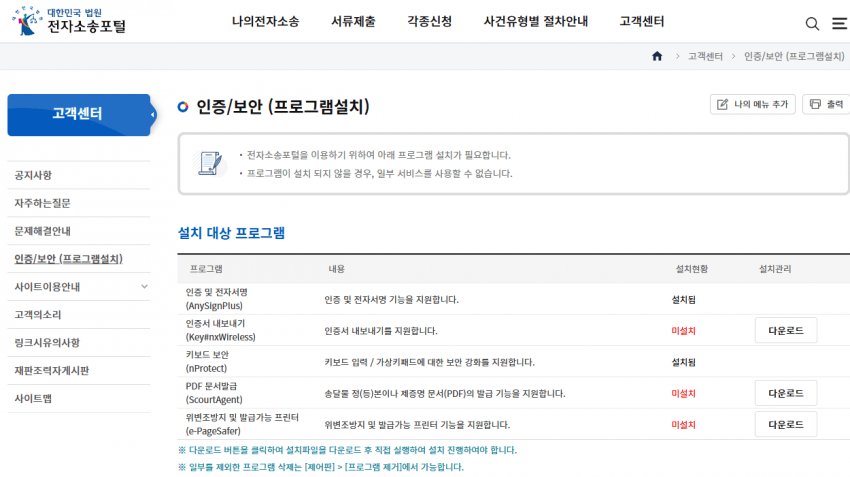The image size is (850, 477).
Task: Click the home icon in breadcrumb
Action: [657, 56]
